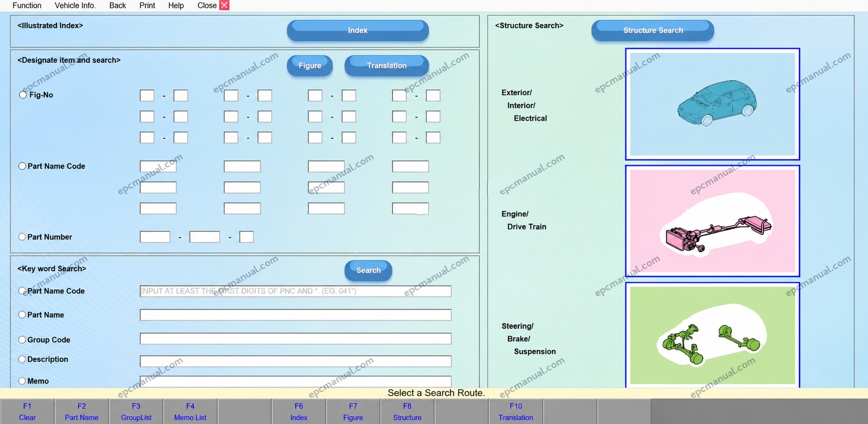Viewport: 868px width, 424px height.
Task: Open the Steering/Brake/Suspension thumbnail
Action: click(x=712, y=335)
